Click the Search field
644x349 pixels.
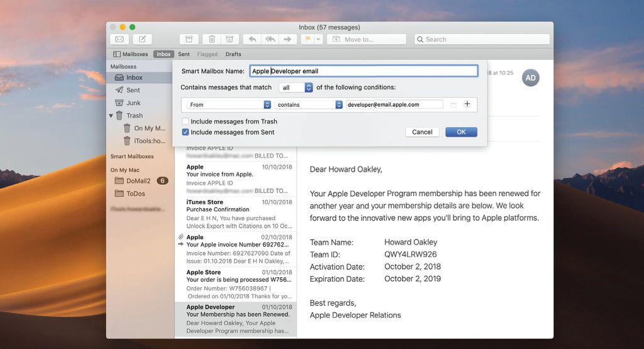point(482,40)
